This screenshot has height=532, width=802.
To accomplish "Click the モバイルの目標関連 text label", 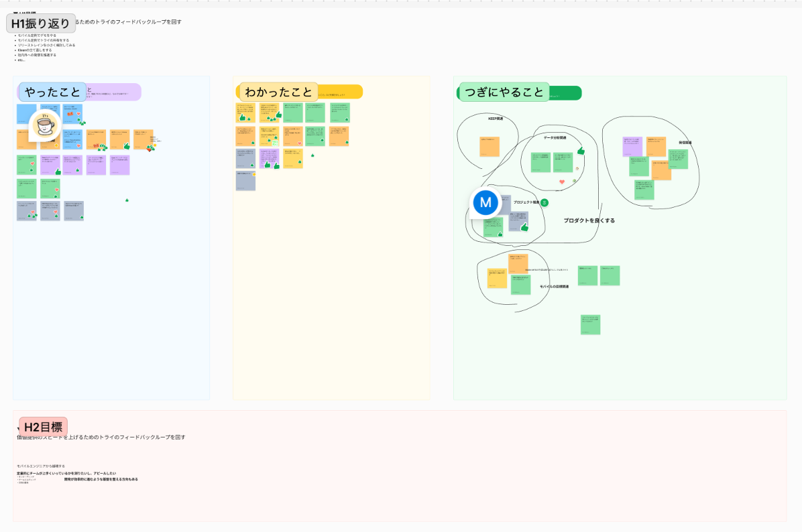I will tap(554, 287).
